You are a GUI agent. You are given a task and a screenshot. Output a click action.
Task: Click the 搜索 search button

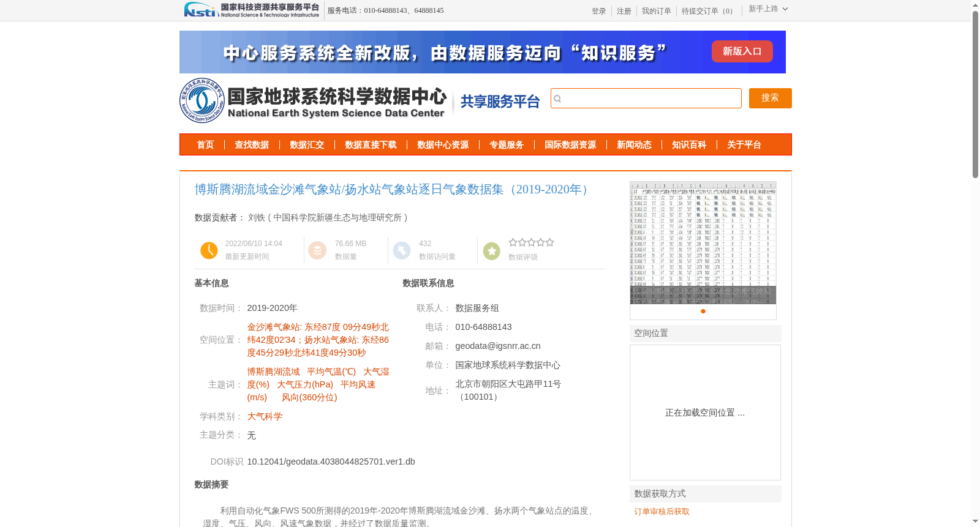770,98
